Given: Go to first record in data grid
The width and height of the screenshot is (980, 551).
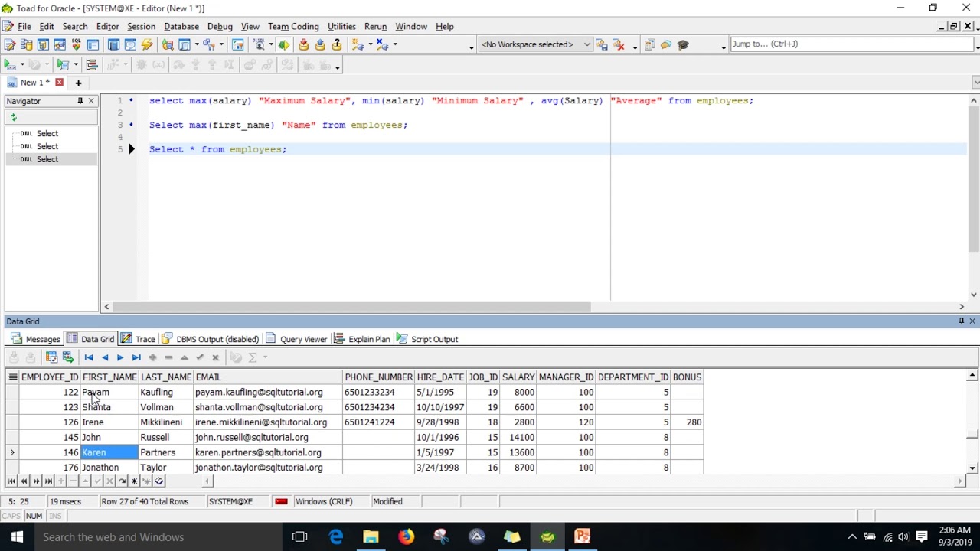Looking at the screenshot, I should point(89,357).
